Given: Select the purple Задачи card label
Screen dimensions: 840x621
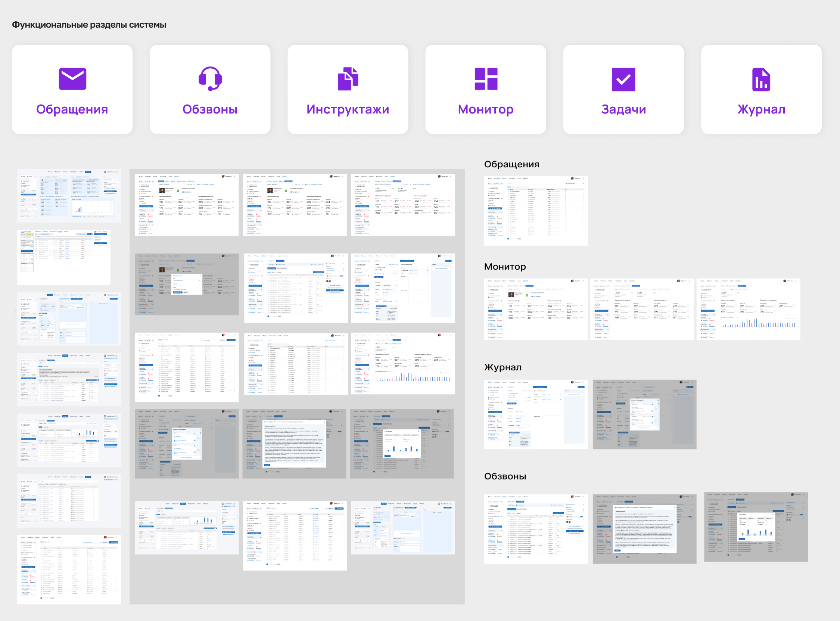Looking at the screenshot, I should click(x=623, y=109).
